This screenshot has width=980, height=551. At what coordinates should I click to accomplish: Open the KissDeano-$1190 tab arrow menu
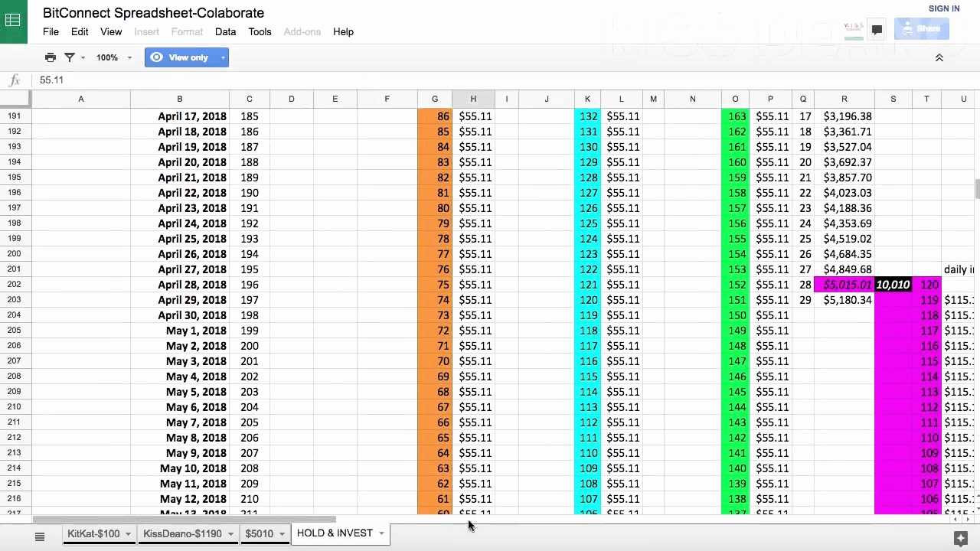coord(230,534)
